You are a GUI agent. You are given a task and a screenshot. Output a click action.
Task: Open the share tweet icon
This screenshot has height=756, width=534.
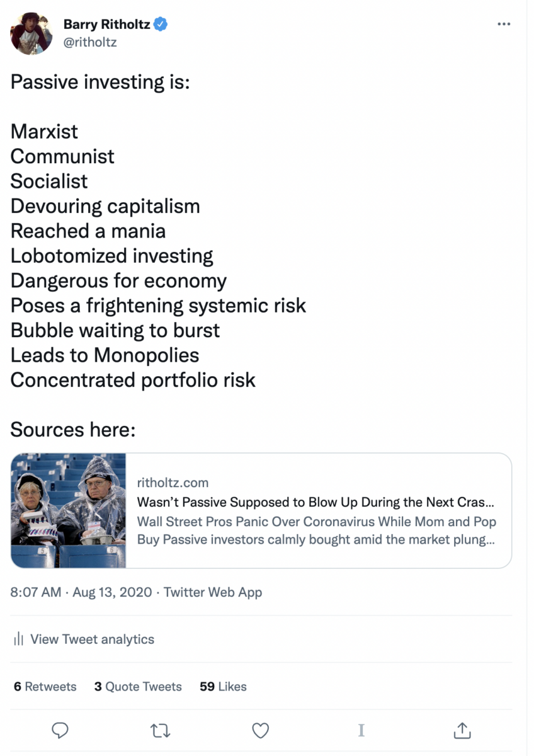click(x=462, y=730)
